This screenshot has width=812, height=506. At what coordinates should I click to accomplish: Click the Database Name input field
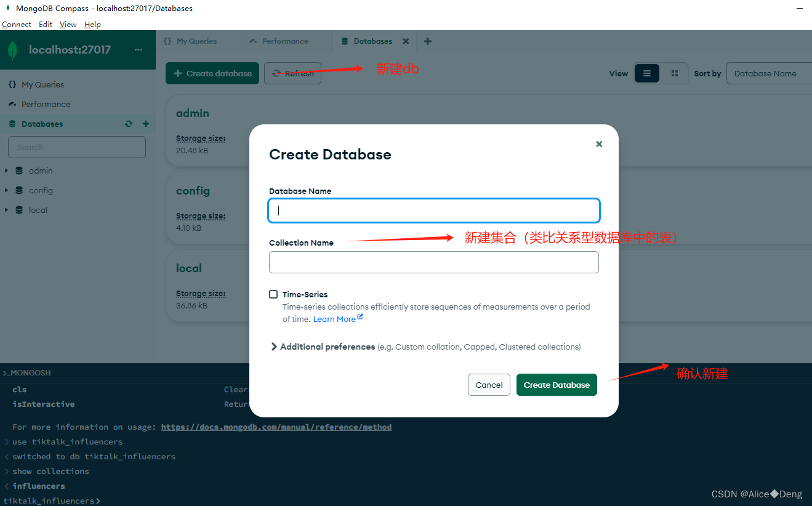click(x=433, y=210)
